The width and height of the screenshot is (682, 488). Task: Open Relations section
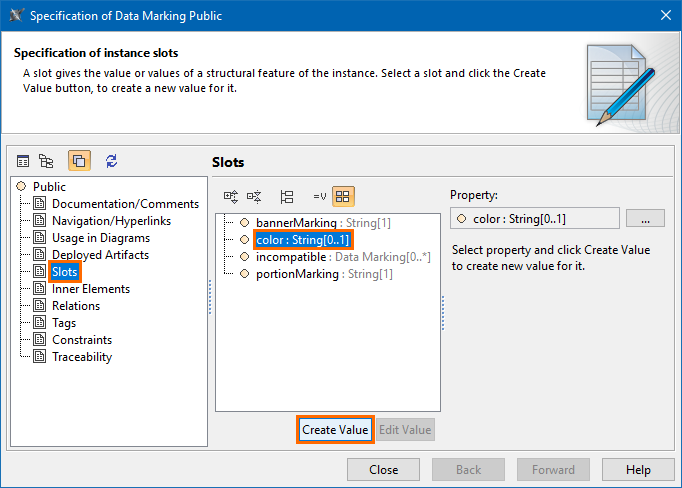coord(76,306)
